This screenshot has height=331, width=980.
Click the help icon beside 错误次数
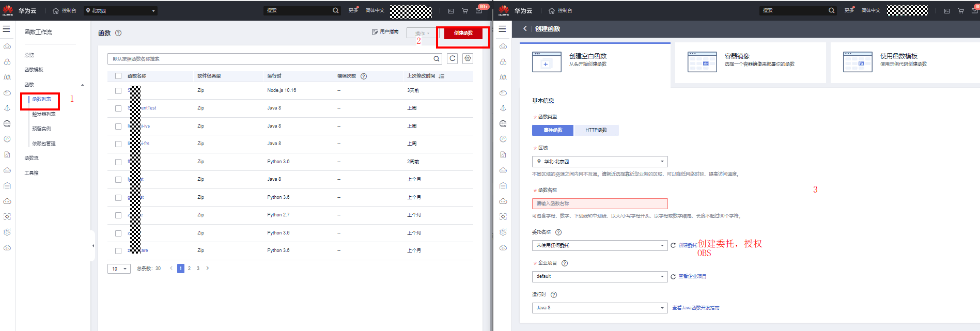pyautogui.click(x=364, y=76)
